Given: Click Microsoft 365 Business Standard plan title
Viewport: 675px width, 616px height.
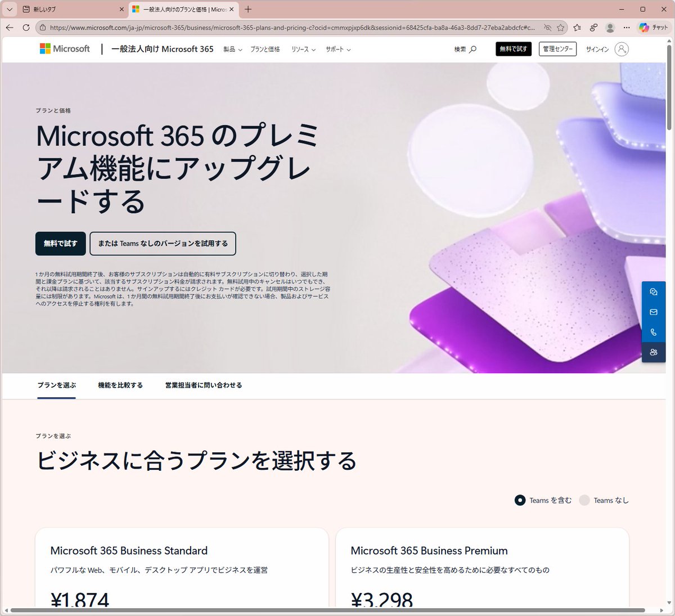Looking at the screenshot, I should (129, 551).
